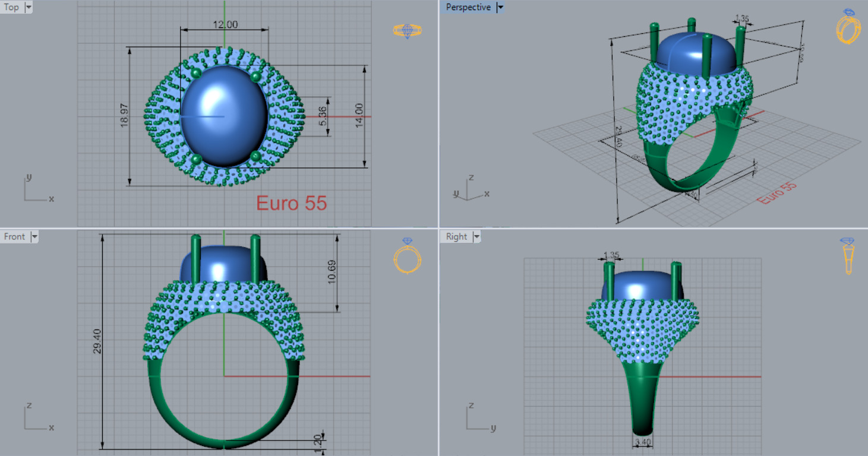Select the 14.00 dimension in Top viewport
868x456 pixels.
click(359, 117)
